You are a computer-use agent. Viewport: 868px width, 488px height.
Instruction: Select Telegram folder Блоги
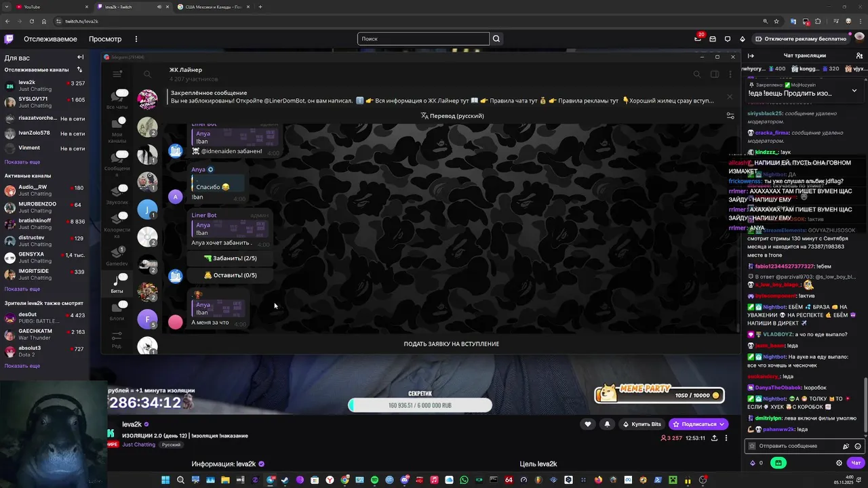(117, 310)
